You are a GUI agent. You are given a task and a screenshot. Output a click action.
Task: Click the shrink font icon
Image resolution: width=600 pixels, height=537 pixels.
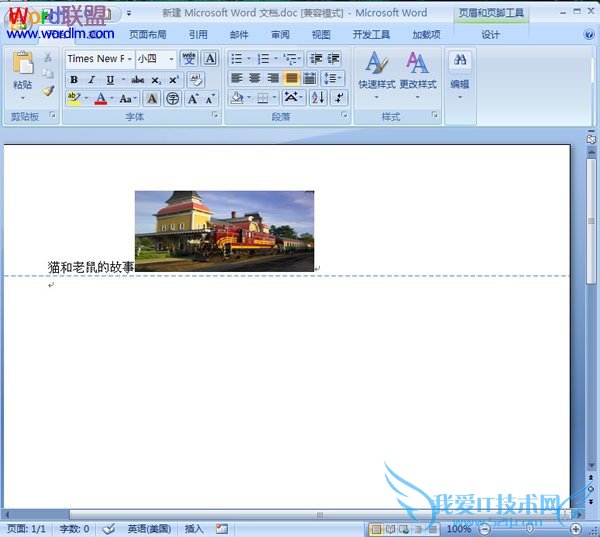point(210,98)
